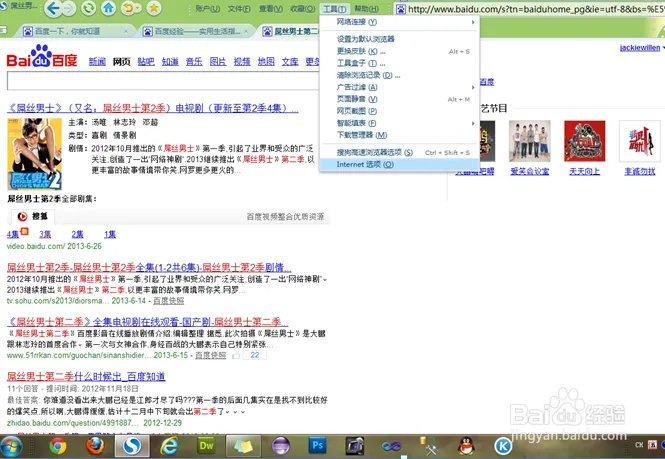Open the 全集电视剧在线观看 result link
665x459 pixels.
(x=148, y=322)
